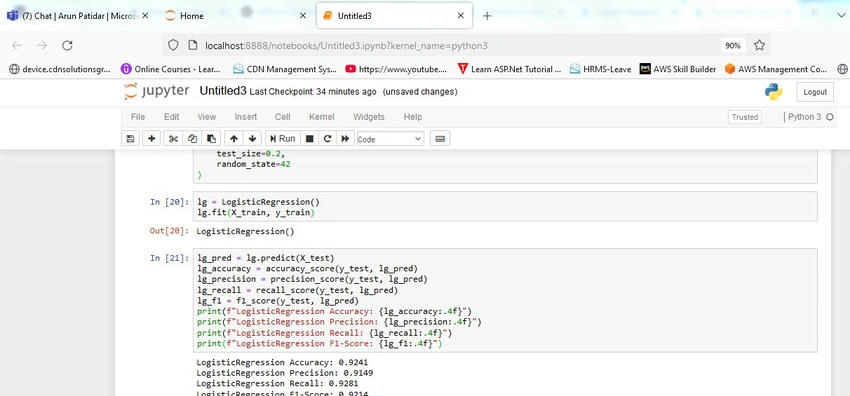850x396 pixels.
Task: Click the Python 3 kernel indicator
Action: click(809, 117)
